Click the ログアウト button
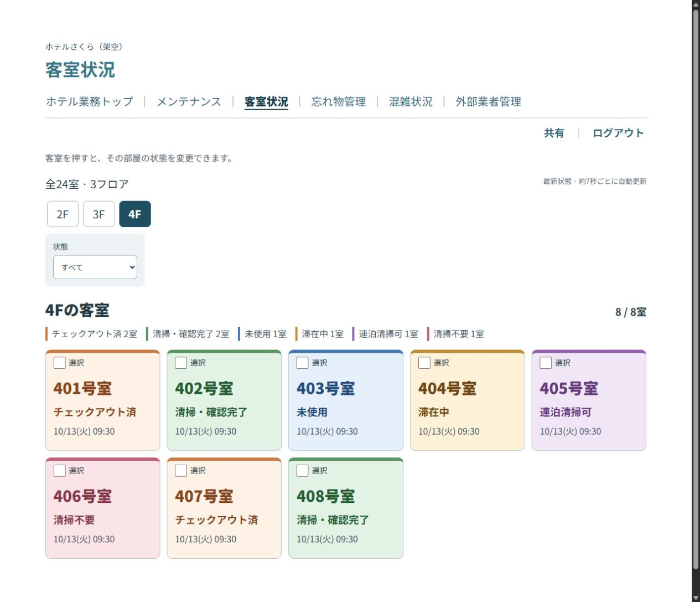The height and width of the screenshot is (602, 700). tap(618, 133)
